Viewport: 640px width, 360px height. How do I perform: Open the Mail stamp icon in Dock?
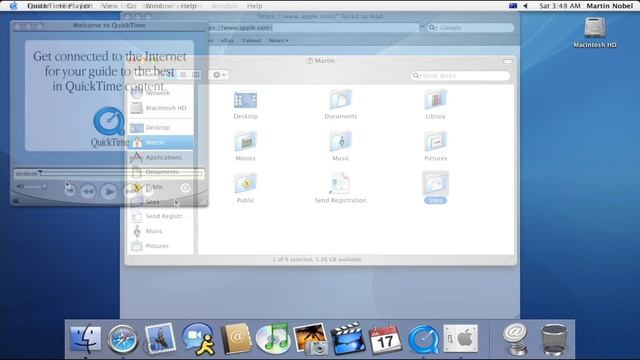[160, 339]
